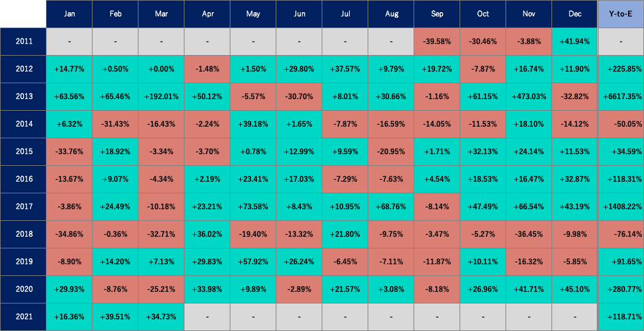Click the +473.03% cell for November 2013
Image resolution: width=644 pixels, height=331 pixels.
529,97
